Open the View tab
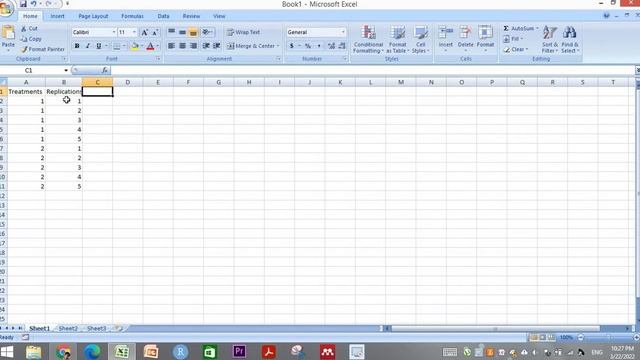Viewport: 640px width, 360px height. [x=219, y=16]
